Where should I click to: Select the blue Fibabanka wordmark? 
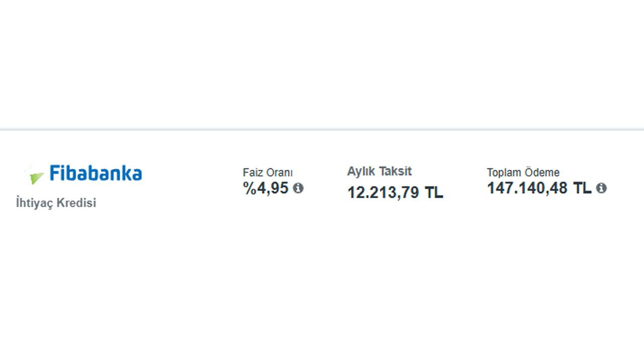(x=96, y=173)
